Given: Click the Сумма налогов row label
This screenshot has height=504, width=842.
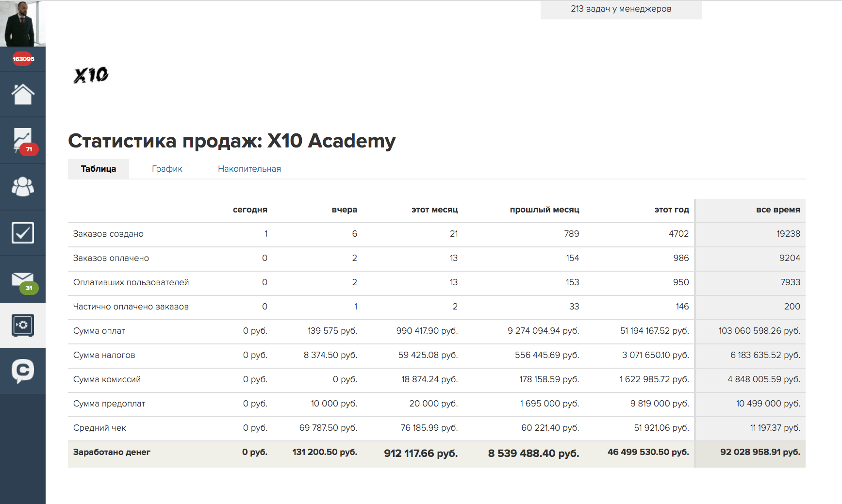Looking at the screenshot, I should tap(104, 355).
